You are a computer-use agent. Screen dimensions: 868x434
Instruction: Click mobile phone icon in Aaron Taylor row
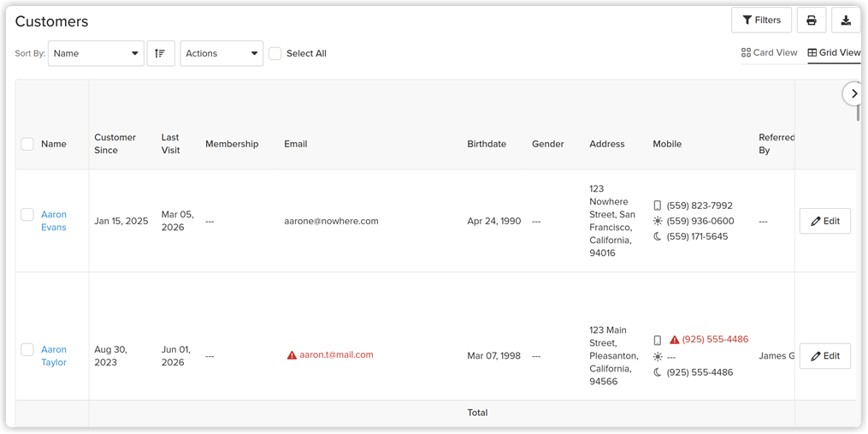tap(658, 340)
